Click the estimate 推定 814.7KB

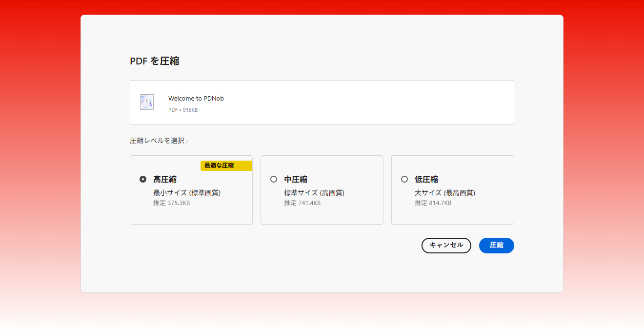(x=433, y=203)
